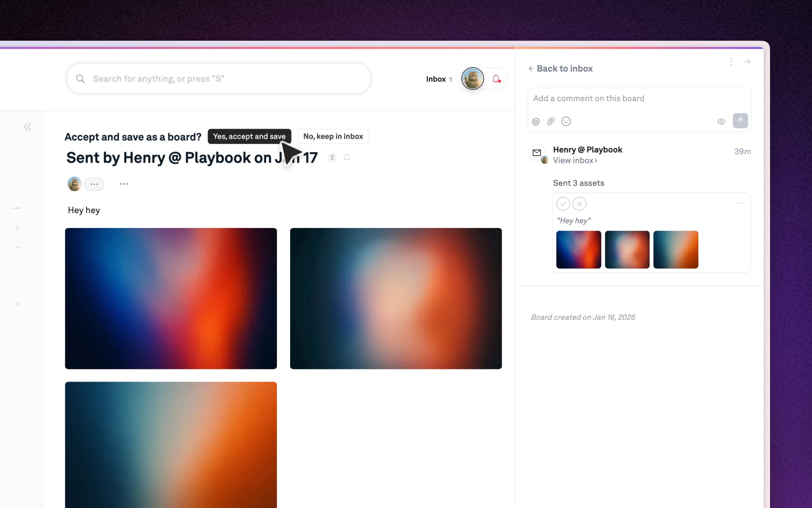Expand the first sidebar chevron item

18,228
